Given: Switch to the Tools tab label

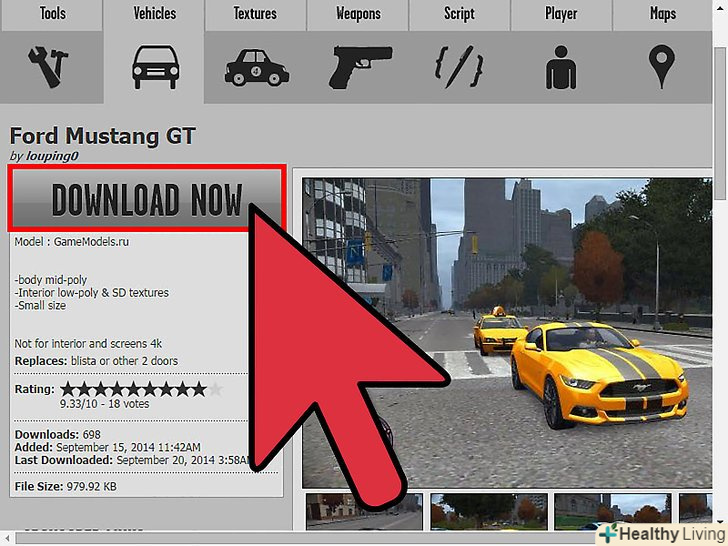Looking at the screenshot, I should point(52,13).
